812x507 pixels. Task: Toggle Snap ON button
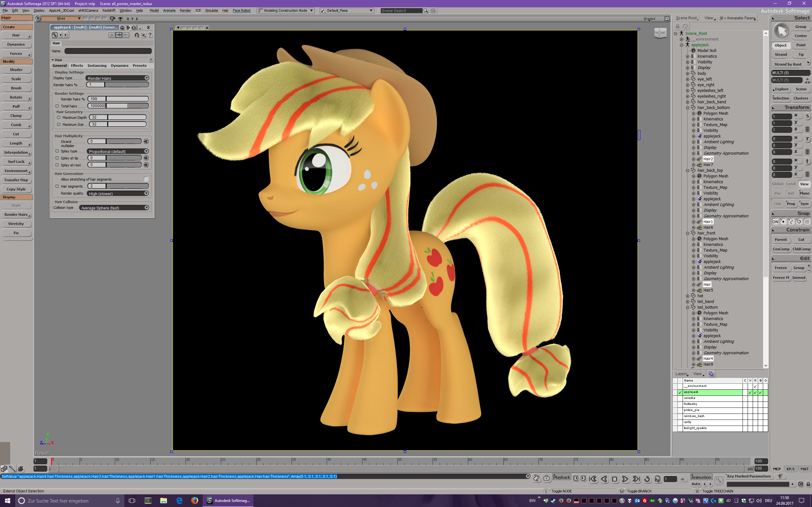point(775,221)
